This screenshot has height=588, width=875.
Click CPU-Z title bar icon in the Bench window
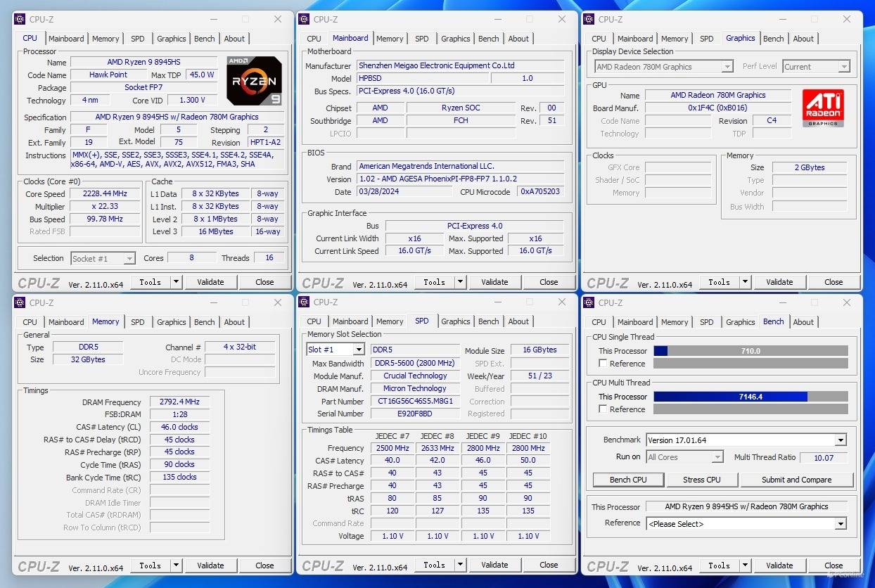(x=589, y=302)
